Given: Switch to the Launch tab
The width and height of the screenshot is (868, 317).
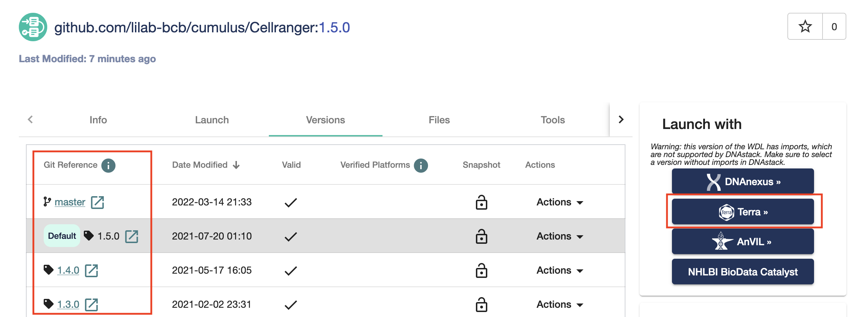Looking at the screenshot, I should 212,120.
